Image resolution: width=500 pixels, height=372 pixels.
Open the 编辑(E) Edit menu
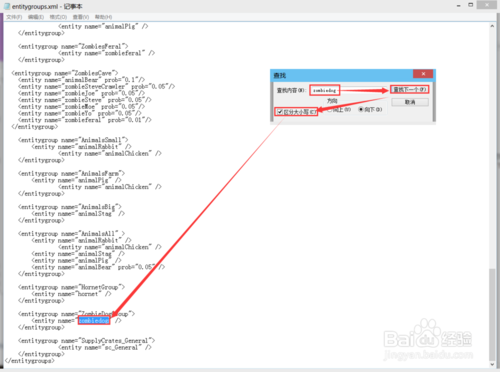tap(36, 17)
